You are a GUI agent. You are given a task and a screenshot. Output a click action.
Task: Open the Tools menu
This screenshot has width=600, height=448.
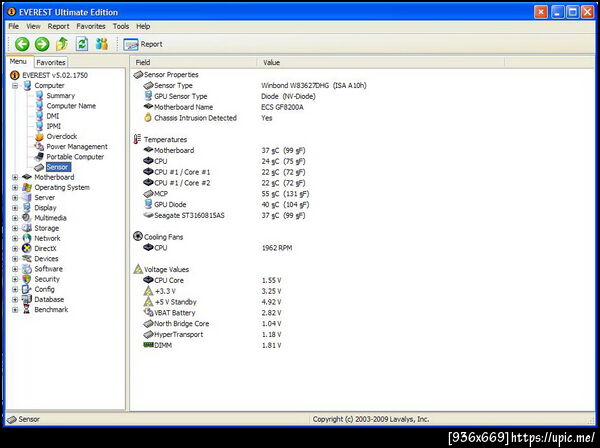pos(121,26)
